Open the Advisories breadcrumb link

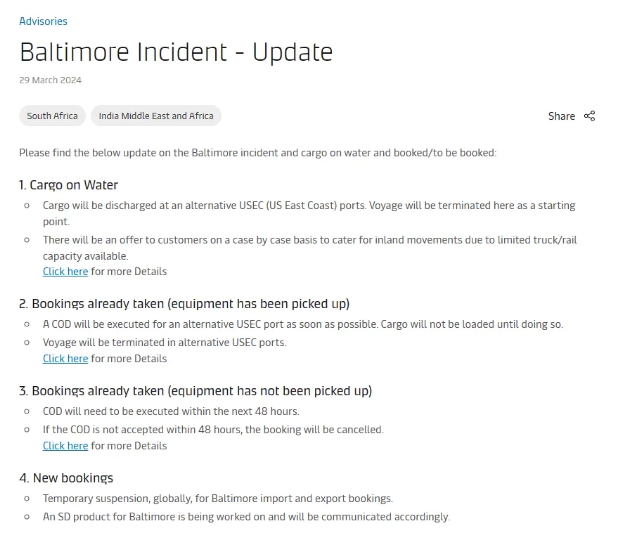43,21
